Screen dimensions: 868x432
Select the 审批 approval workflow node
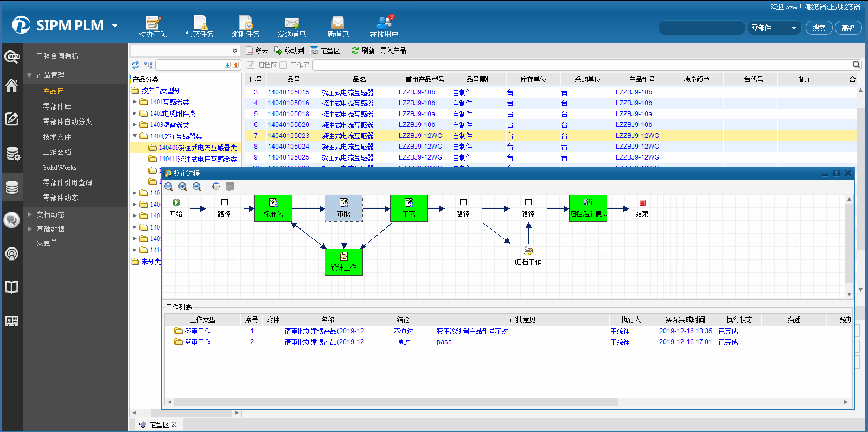(343, 208)
